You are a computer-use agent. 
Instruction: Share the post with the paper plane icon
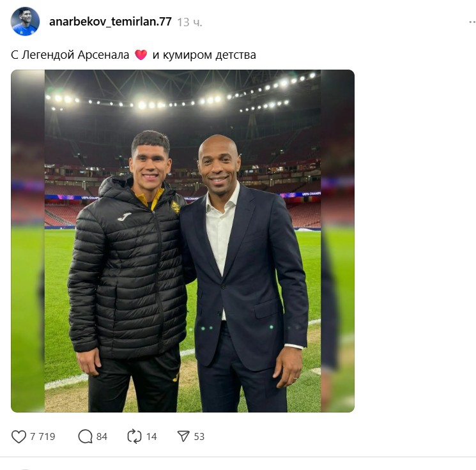point(183,436)
